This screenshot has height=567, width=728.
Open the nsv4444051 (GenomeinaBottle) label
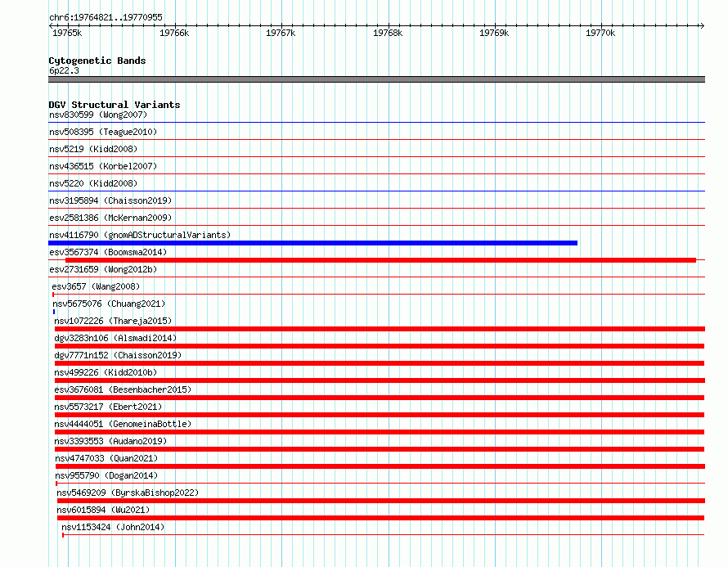pyautogui.click(x=123, y=424)
